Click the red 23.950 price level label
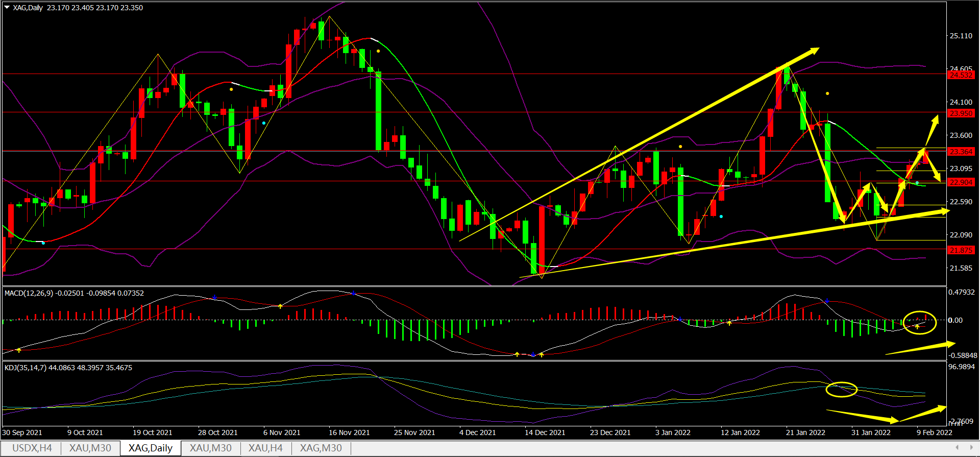The width and height of the screenshot is (980, 457). tap(961, 113)
